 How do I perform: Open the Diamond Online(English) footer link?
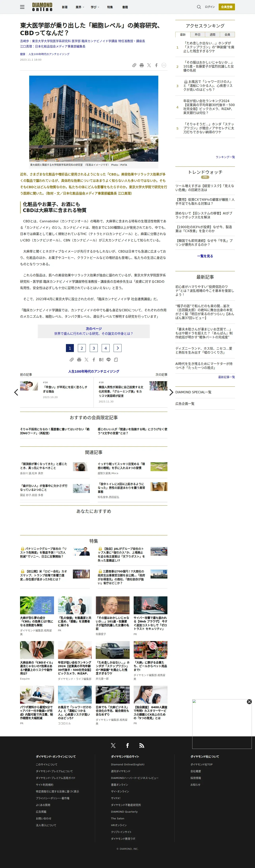click(128, 765)
